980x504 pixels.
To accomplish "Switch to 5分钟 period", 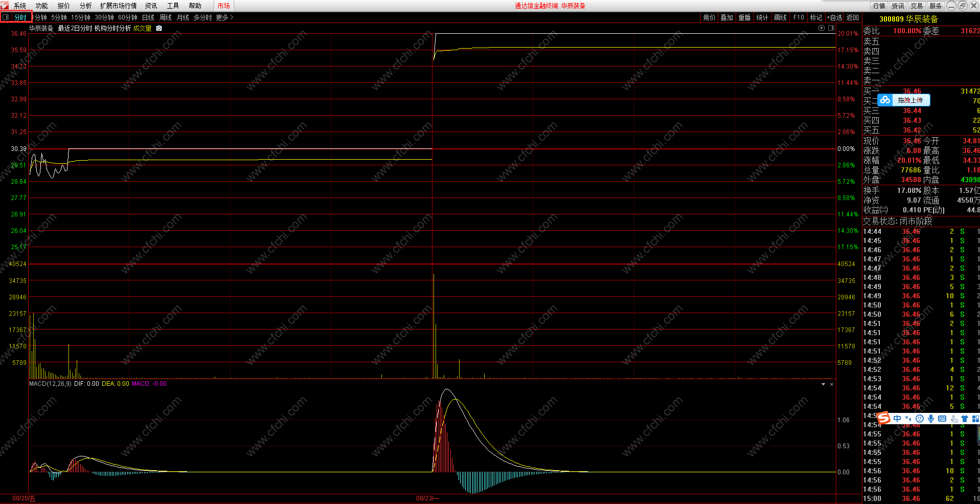I will (59, 17).
